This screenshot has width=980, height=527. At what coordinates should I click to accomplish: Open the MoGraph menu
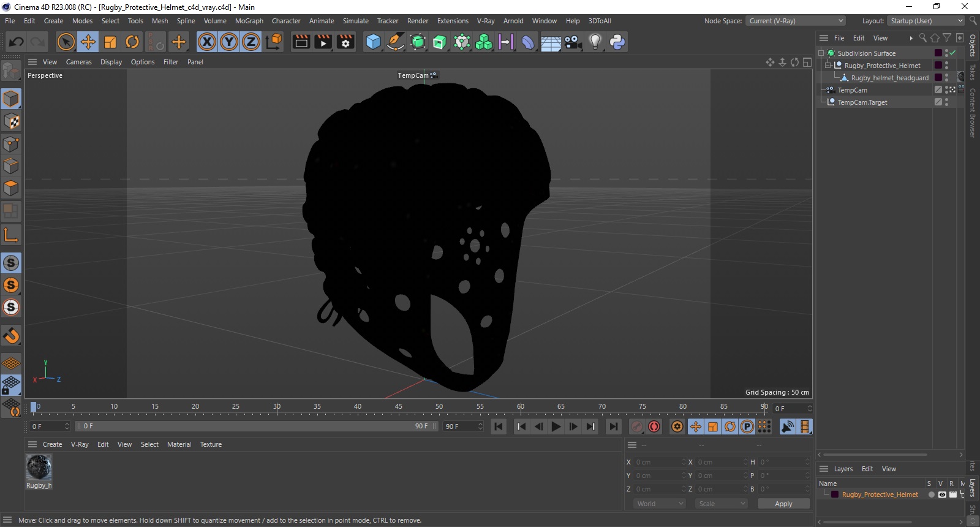pyautogui.click(x=249, y=21)
